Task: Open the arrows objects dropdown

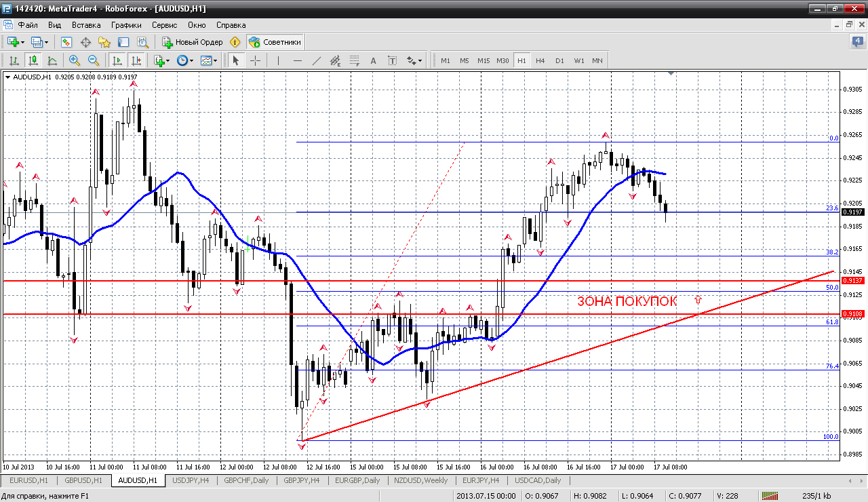Action: coord(414,60)
